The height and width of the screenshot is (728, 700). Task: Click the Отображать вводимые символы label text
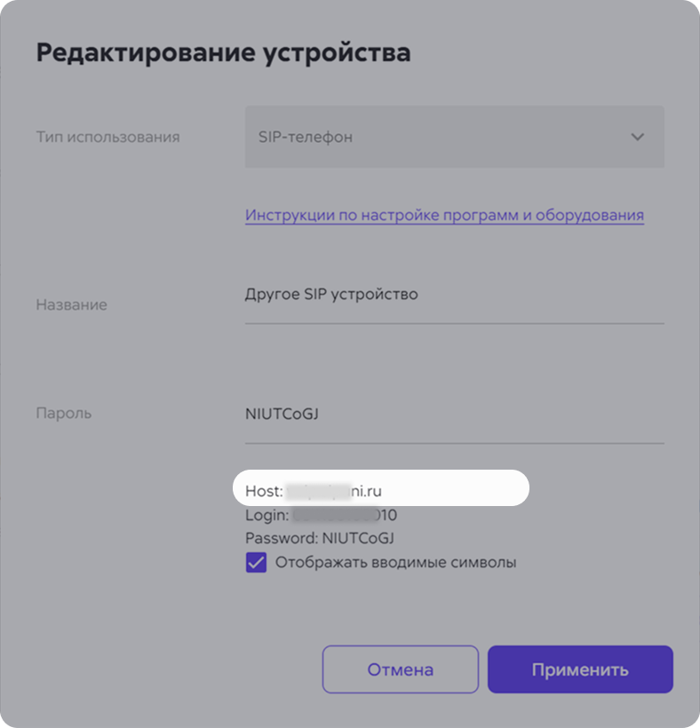[x=395, y=563]
